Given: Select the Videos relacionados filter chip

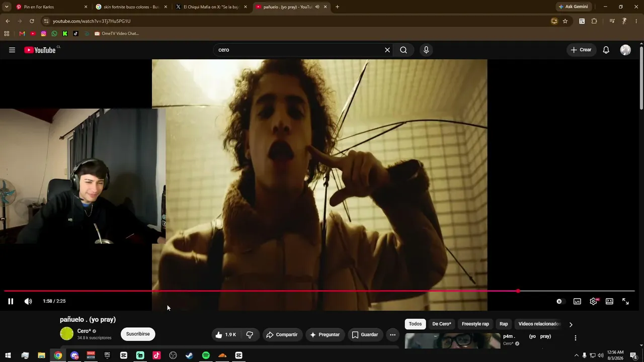Looking at the screenshot, I should [x=539, y=324].
